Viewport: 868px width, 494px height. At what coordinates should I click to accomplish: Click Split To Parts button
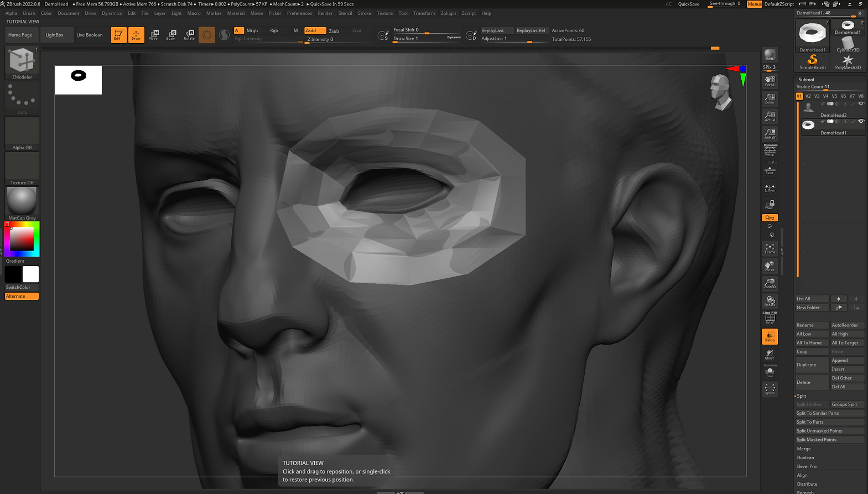[830, 422]
